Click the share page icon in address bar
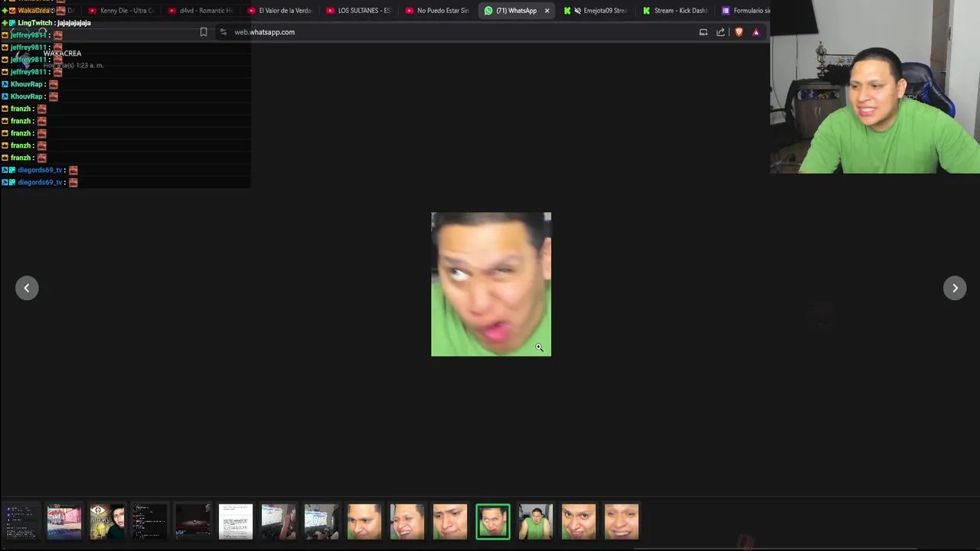Screen dimensions: 980x551 click(720, 32)
